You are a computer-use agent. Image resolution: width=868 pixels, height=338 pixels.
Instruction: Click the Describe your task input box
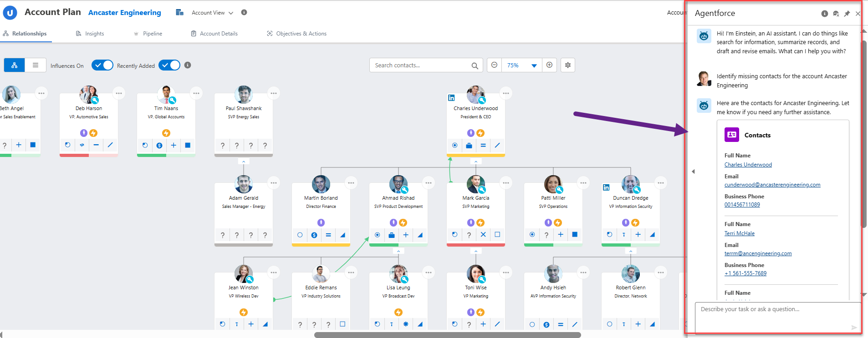(778, 318)
